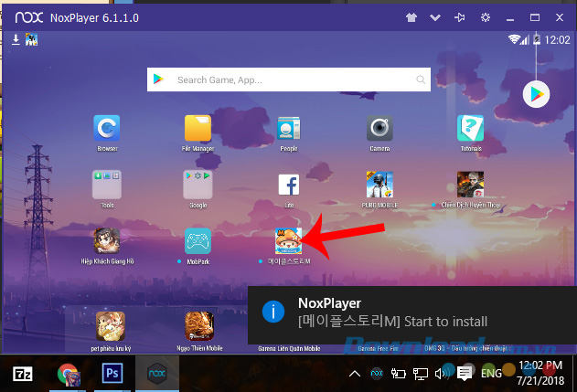Switch to Photoshop in the taskbar
Viewport: 577px width, 392px height.
pos(112,373)
